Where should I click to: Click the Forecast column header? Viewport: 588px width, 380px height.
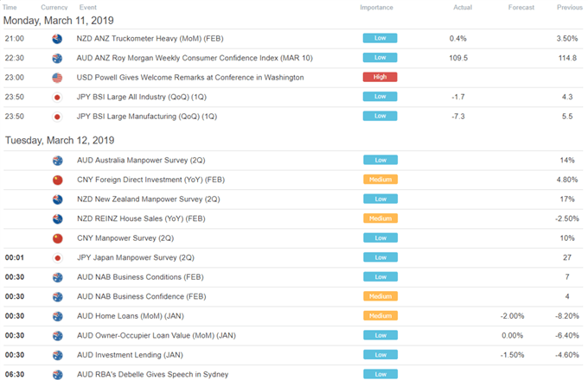(x=521, y=7)
